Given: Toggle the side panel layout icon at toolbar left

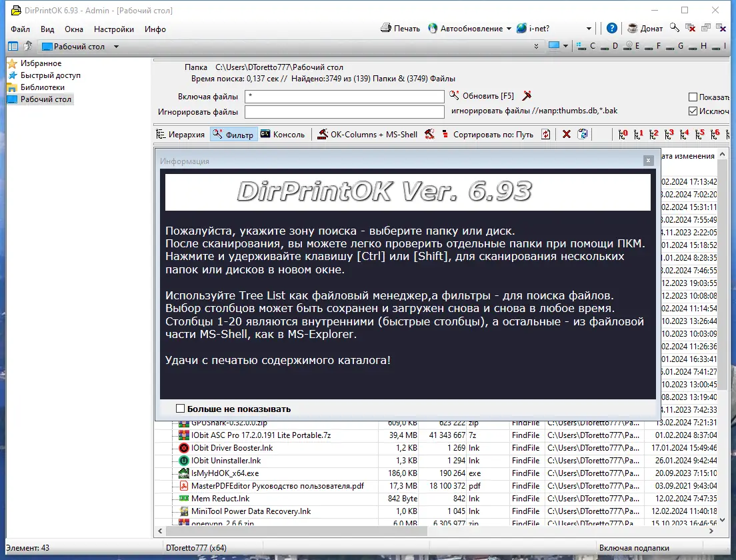Looking at the screenshot, I should (13, 46).
